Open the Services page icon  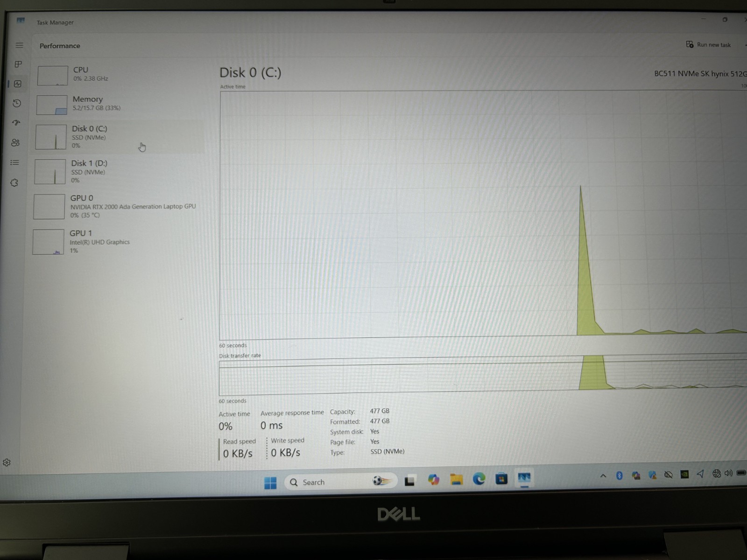pos(14,182)
